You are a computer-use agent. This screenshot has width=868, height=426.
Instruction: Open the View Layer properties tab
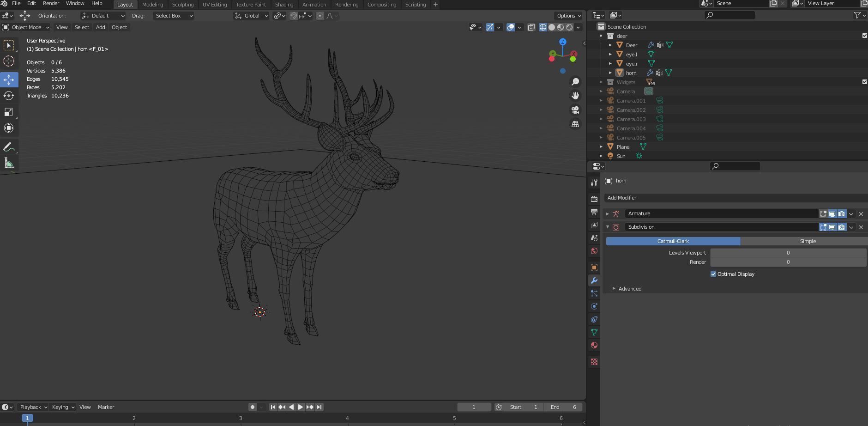pos(594,225)
